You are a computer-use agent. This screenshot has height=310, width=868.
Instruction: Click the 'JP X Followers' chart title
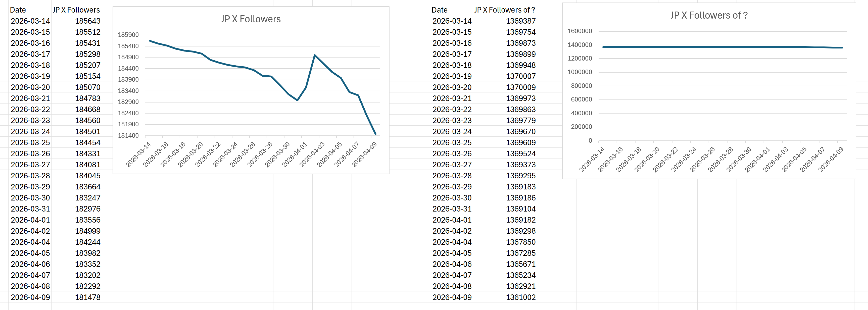tap(251, 19)
